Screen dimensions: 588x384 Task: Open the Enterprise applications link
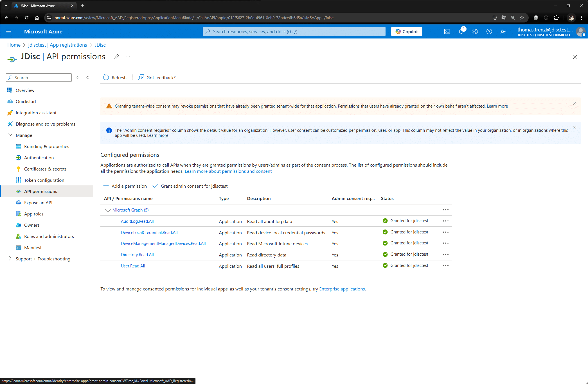tap(342, 289)
